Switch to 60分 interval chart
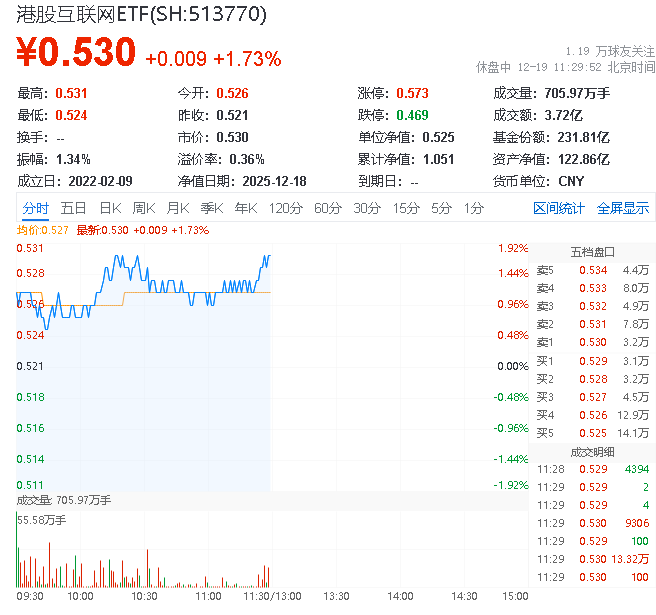The image size is (656, 615). tap(328, 208)
